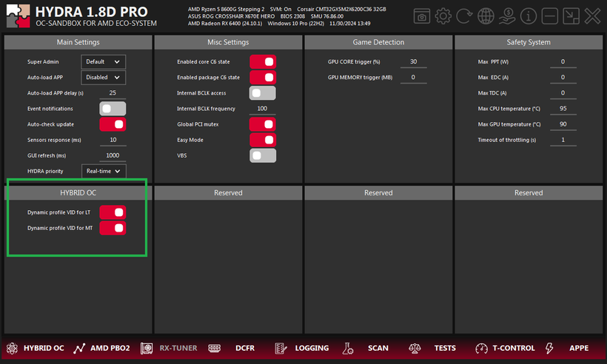
Task: Disable Auto-check update toggle
Action: (x=113, y=124)
